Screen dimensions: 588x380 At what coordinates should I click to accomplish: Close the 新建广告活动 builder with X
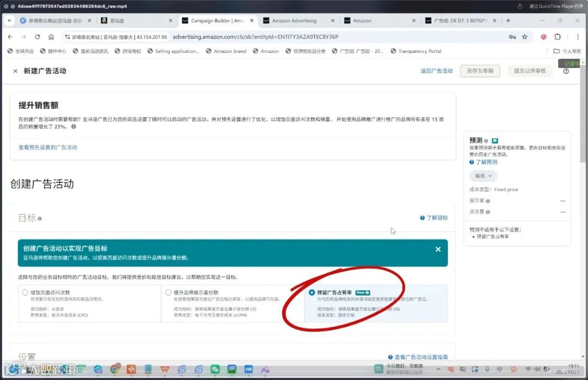click(15, 71)
